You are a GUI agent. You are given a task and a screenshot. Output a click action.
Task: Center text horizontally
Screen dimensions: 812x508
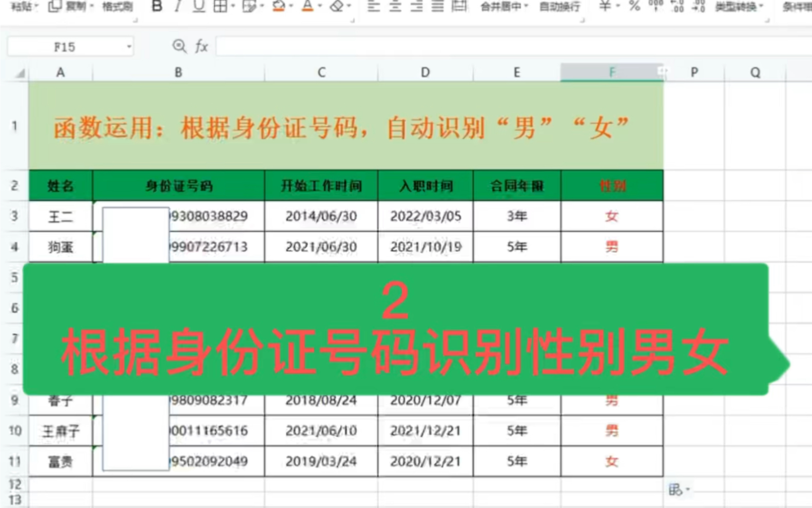tap(395, 6)
